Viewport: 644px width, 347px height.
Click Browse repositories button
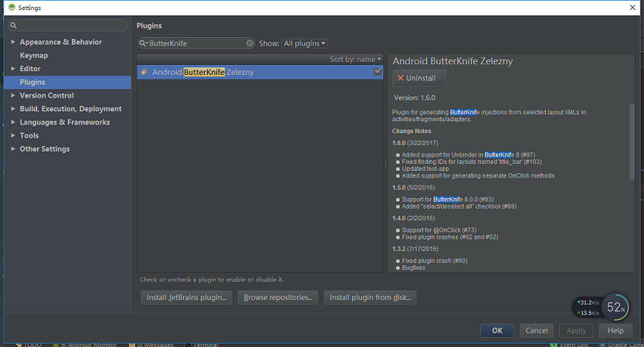coord(278,298)
